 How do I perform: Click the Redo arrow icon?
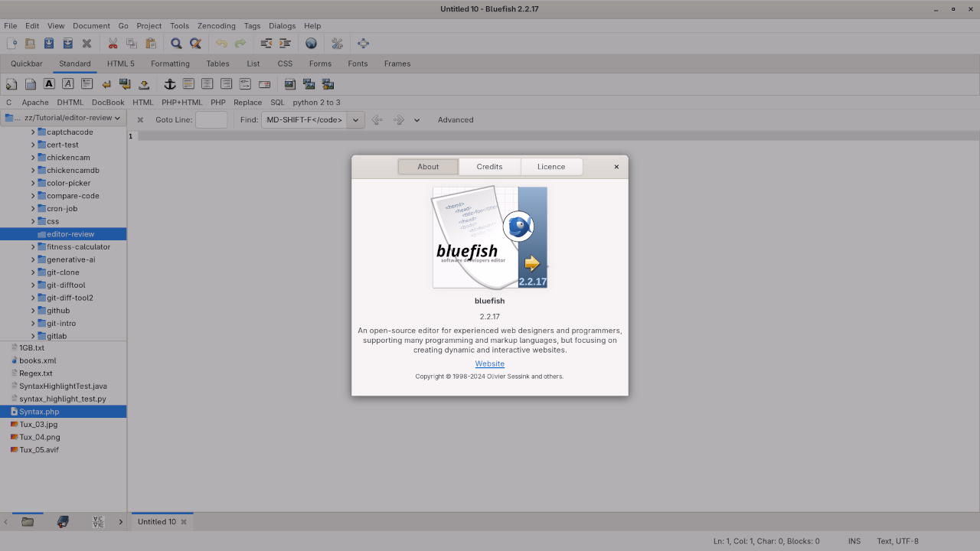pyautogui.click(x=240, y=44)
